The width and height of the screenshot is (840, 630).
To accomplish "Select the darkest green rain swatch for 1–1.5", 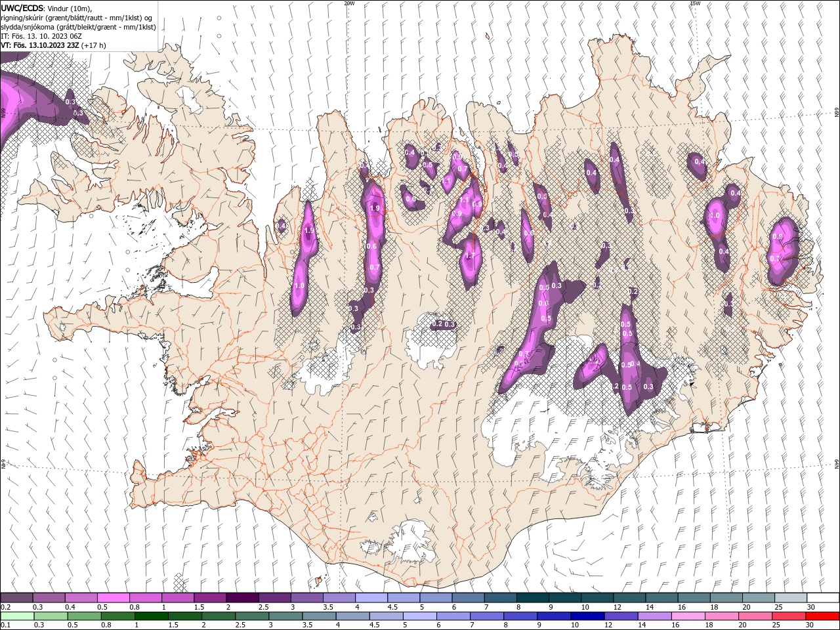I will pyautogui.click(x=151, y=616).
